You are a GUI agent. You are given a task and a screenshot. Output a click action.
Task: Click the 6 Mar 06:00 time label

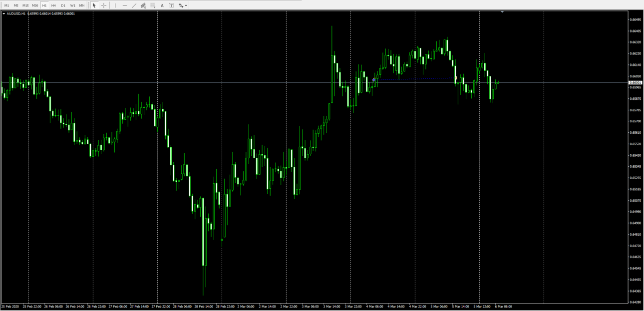(503, 307)
